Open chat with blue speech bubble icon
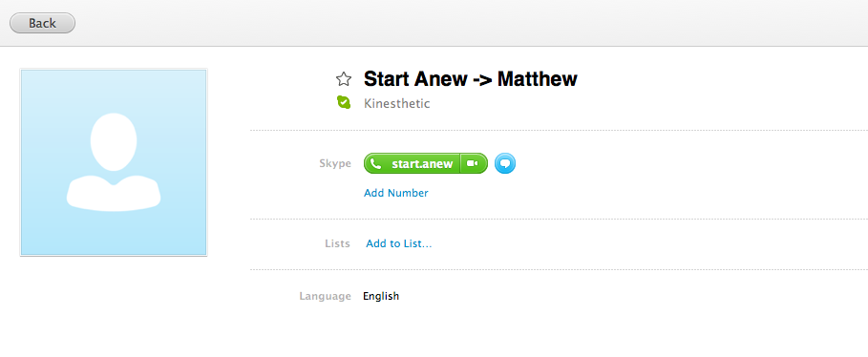868x357 pixels. pos(505,163)
